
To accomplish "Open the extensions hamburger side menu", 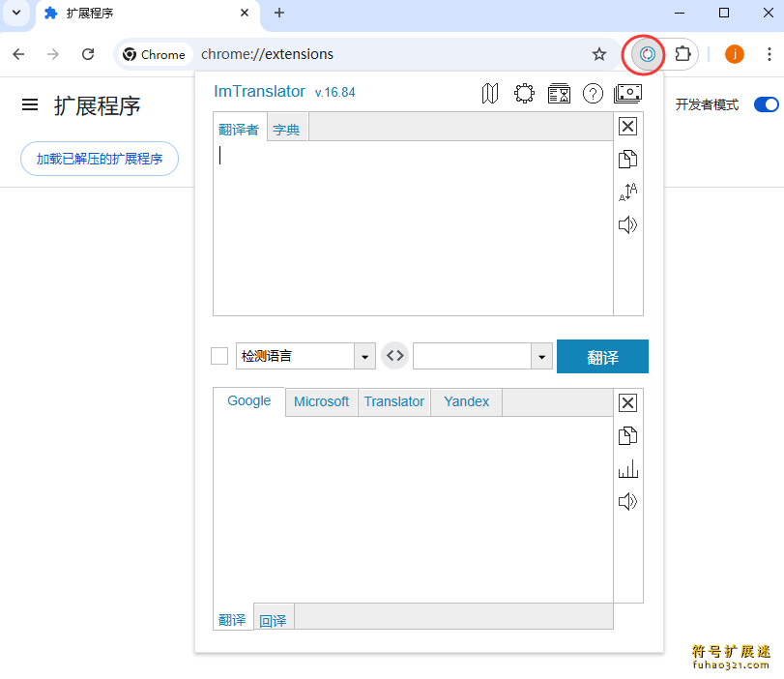I will click(30, 104).
